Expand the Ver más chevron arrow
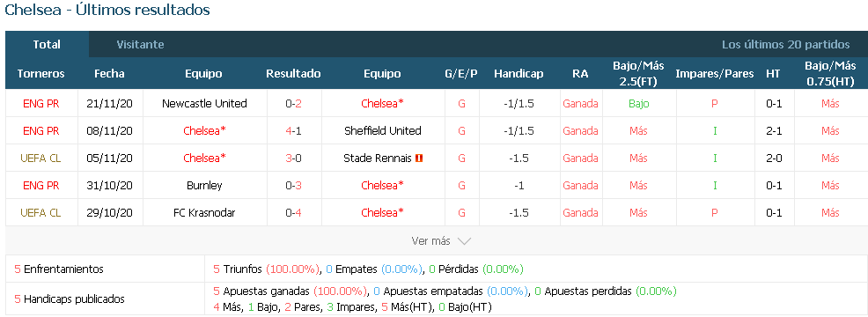This screenshot has width=868, height=317. pyautogui.click(x=465, y=241)
